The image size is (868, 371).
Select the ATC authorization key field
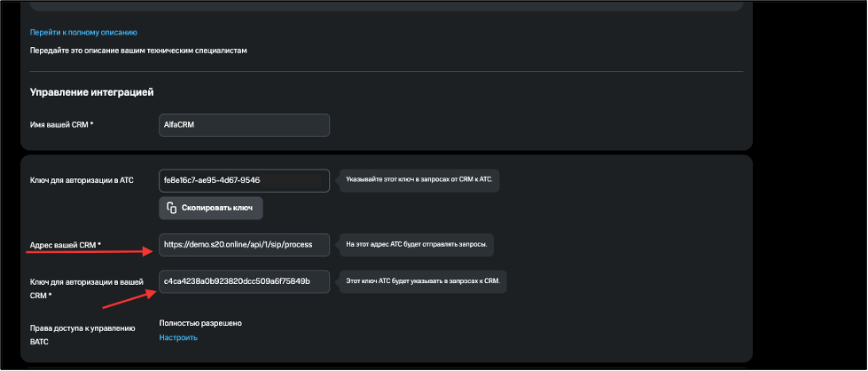tap(244, 181)
